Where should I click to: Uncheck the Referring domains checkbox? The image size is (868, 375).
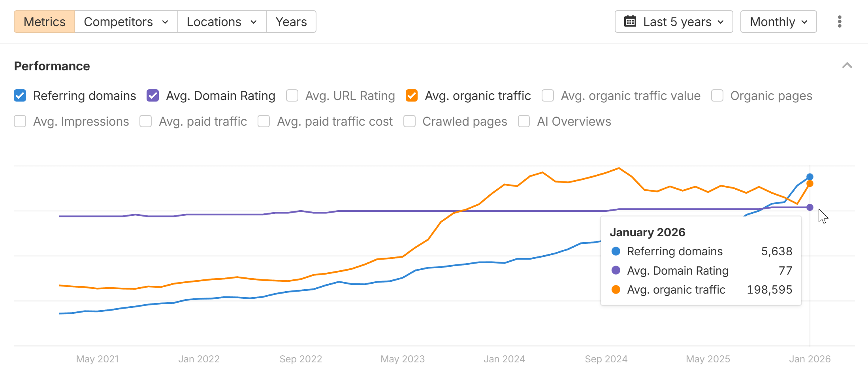(x=20, y=96)
